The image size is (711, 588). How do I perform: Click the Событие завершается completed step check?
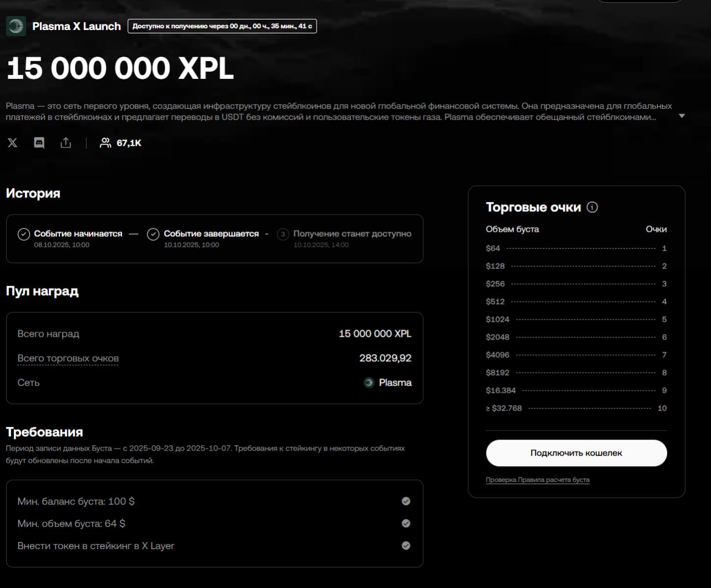pyautogui.click(x=153, y=234)
